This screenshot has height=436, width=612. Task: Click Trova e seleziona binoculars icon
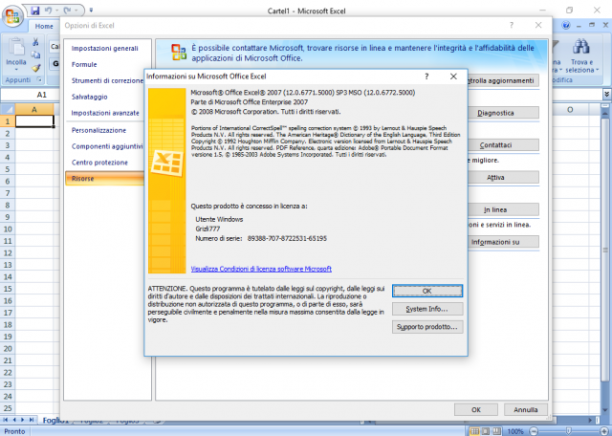[x=581, y=47]
